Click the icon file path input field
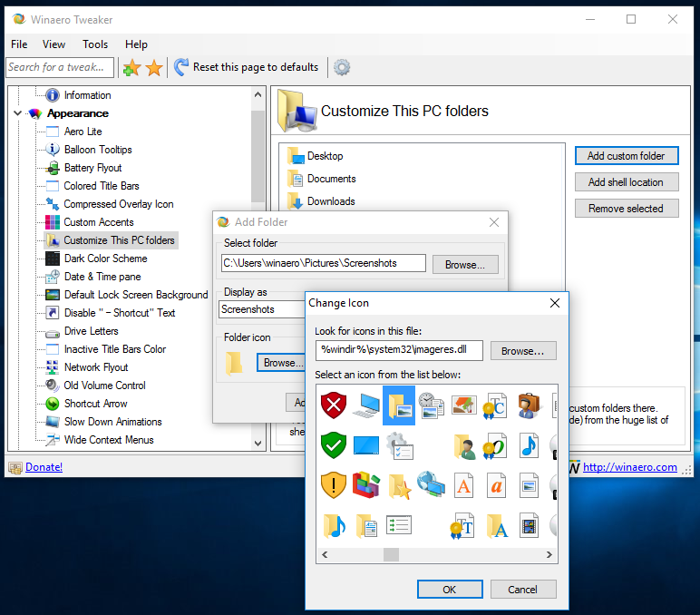 click(x=399, y=350)
